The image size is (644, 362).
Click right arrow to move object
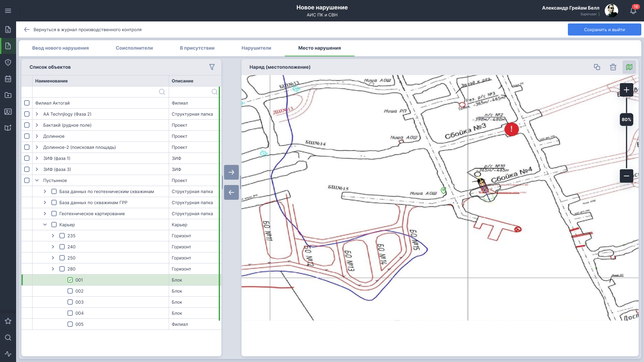[x=231, y=172]
